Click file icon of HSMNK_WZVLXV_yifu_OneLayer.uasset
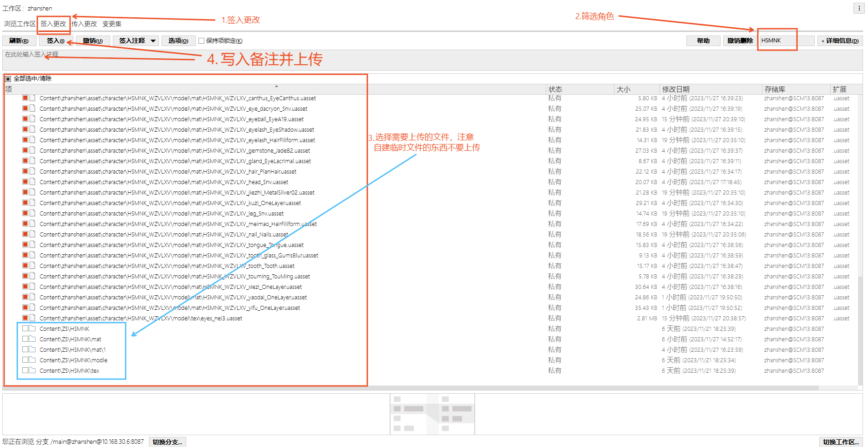 (x=33, y=308)
